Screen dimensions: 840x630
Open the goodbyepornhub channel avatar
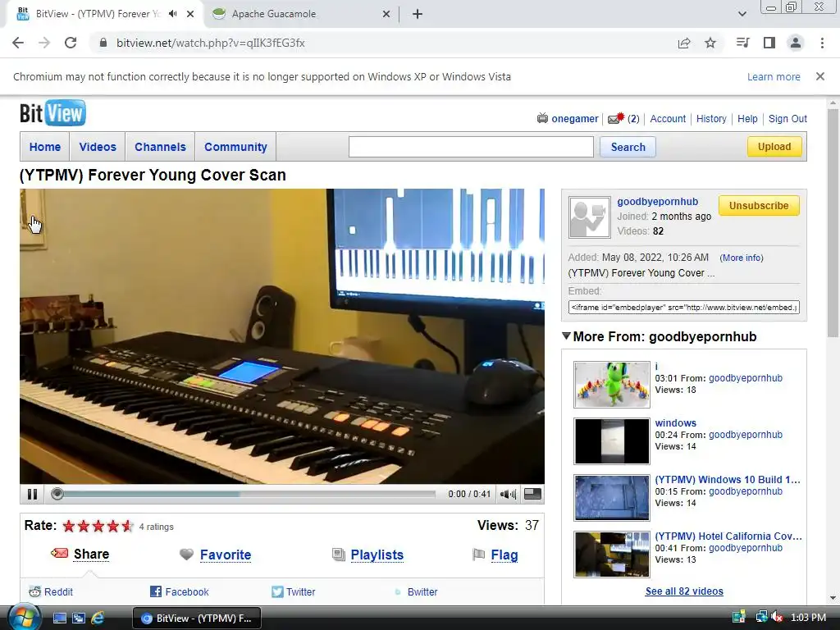tap(589, 217)
